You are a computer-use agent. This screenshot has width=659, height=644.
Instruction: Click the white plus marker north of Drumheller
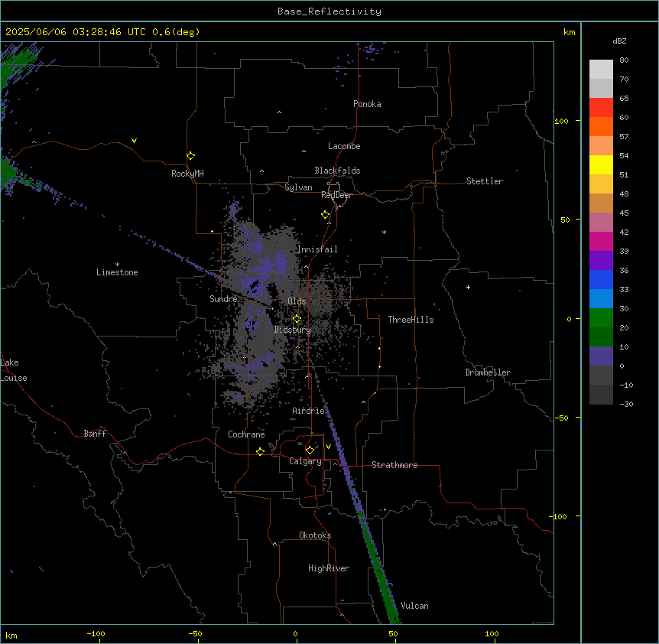[x=468, y=287]
